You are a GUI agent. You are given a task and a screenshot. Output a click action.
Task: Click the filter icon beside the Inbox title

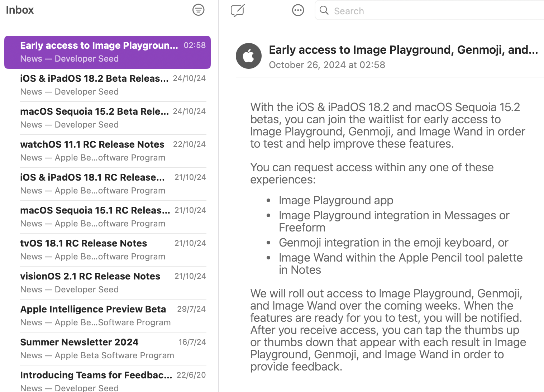(198, 10)
